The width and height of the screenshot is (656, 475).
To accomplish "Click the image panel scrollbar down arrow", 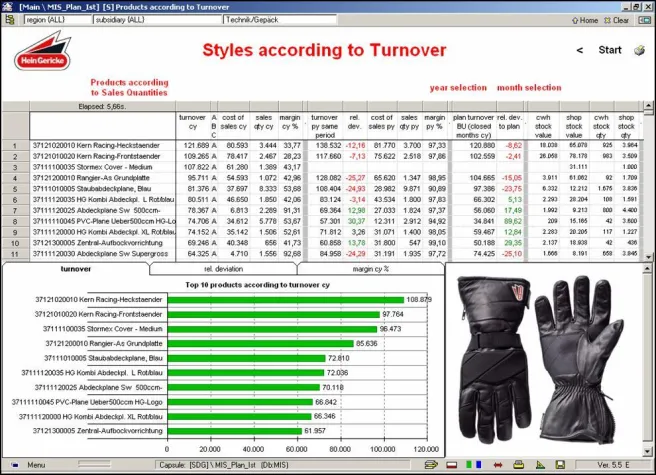I will point(648,452).
